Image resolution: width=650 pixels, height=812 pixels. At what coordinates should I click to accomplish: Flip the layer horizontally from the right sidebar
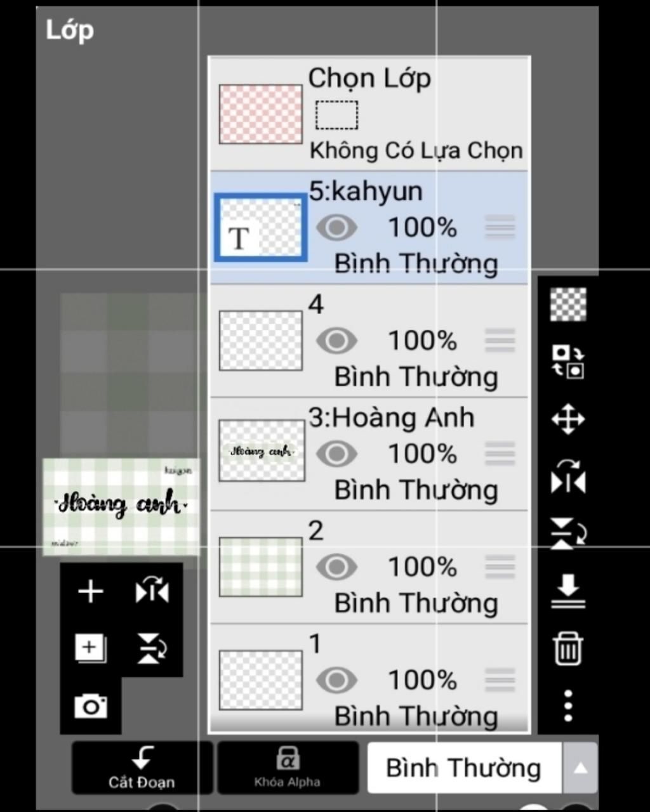point(567,477)
